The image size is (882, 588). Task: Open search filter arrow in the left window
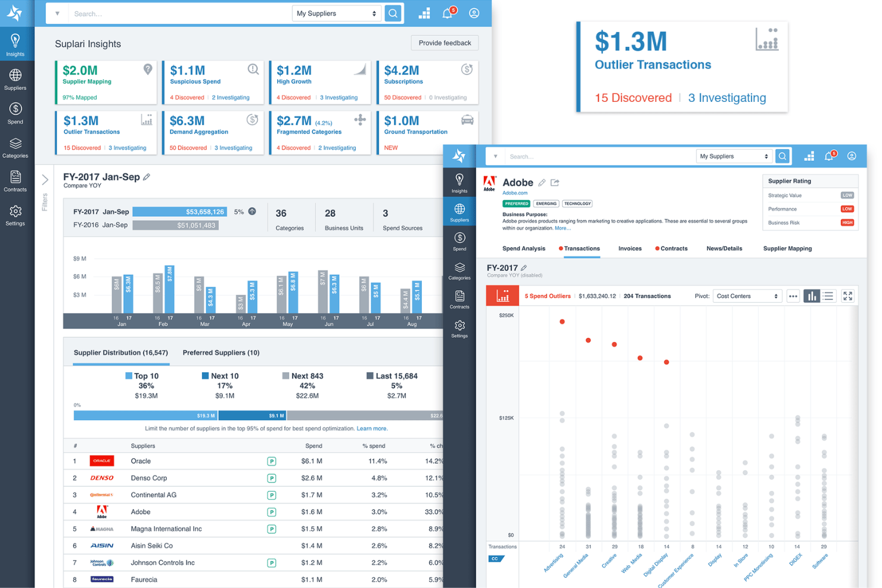(57, 13)
